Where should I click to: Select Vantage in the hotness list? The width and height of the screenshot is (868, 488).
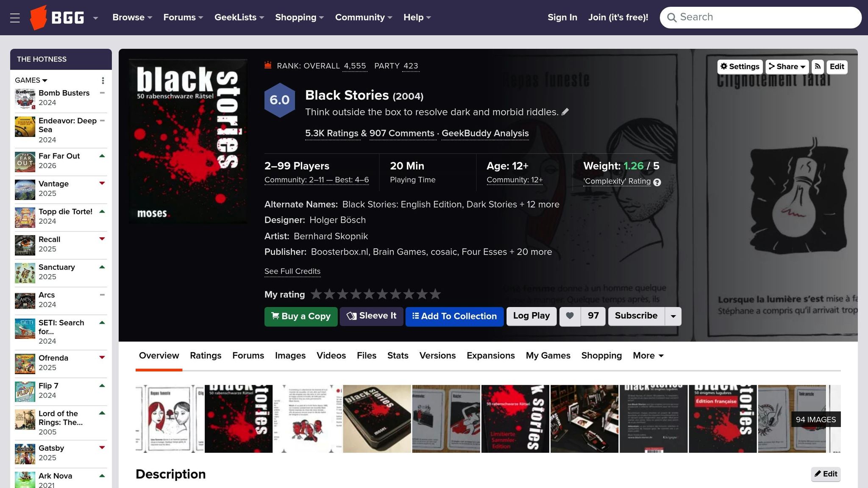[53, 184]
